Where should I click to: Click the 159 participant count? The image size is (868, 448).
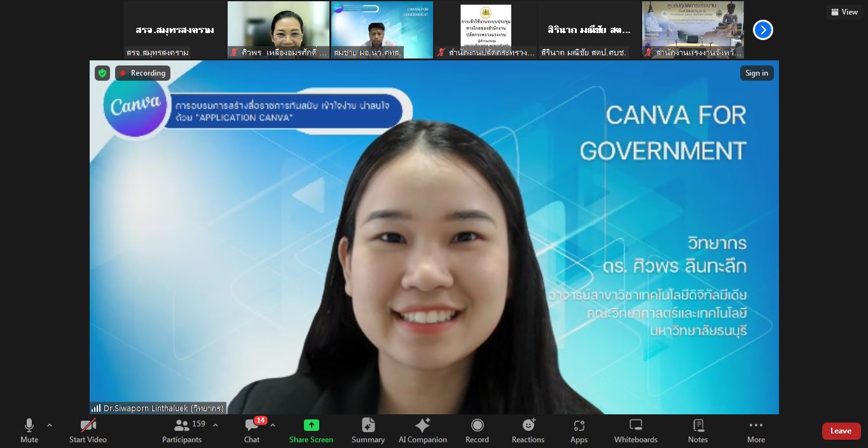199,423
